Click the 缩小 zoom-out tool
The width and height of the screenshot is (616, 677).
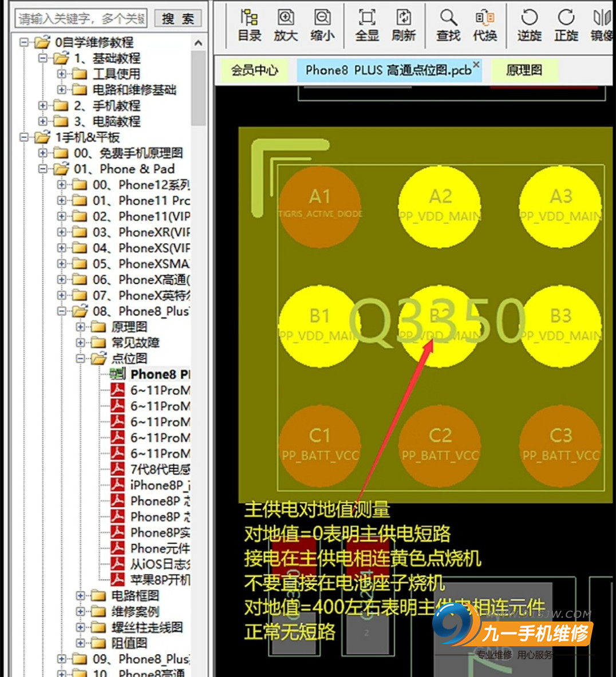(322, 26)
